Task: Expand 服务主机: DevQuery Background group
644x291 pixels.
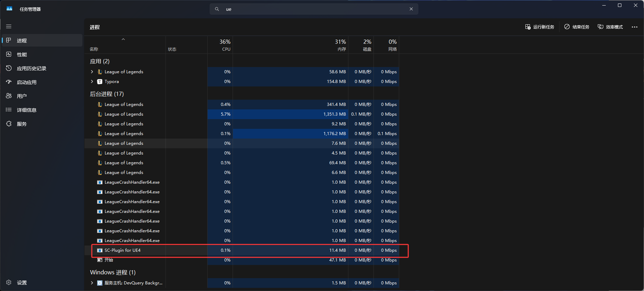Action: (x=92, y=283)
